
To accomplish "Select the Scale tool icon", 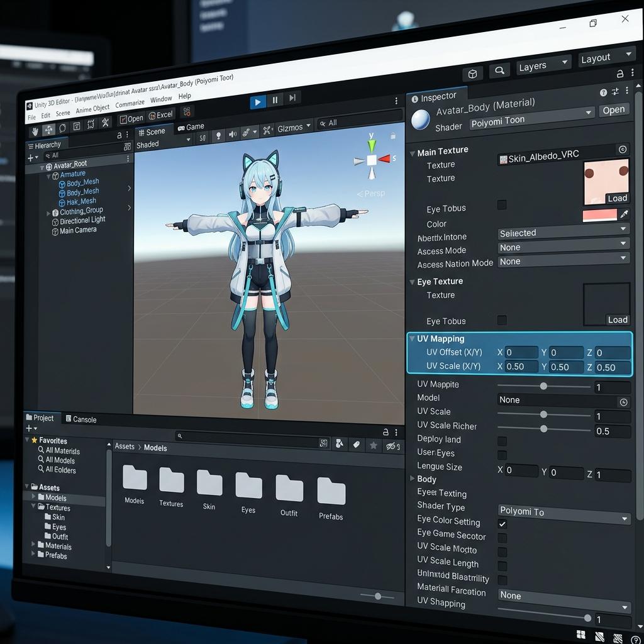I will (x=91, y=124).
